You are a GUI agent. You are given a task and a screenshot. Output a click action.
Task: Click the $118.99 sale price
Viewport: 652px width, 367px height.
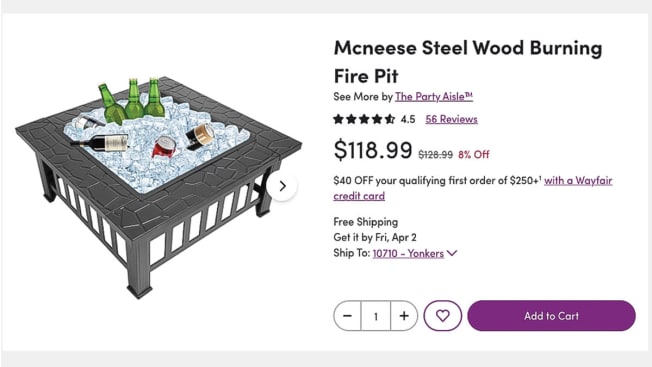[373, 150]
